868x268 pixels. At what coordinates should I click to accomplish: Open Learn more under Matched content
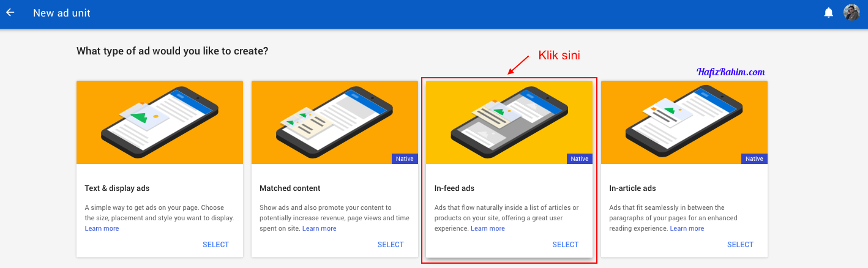(x=319, y=229)
